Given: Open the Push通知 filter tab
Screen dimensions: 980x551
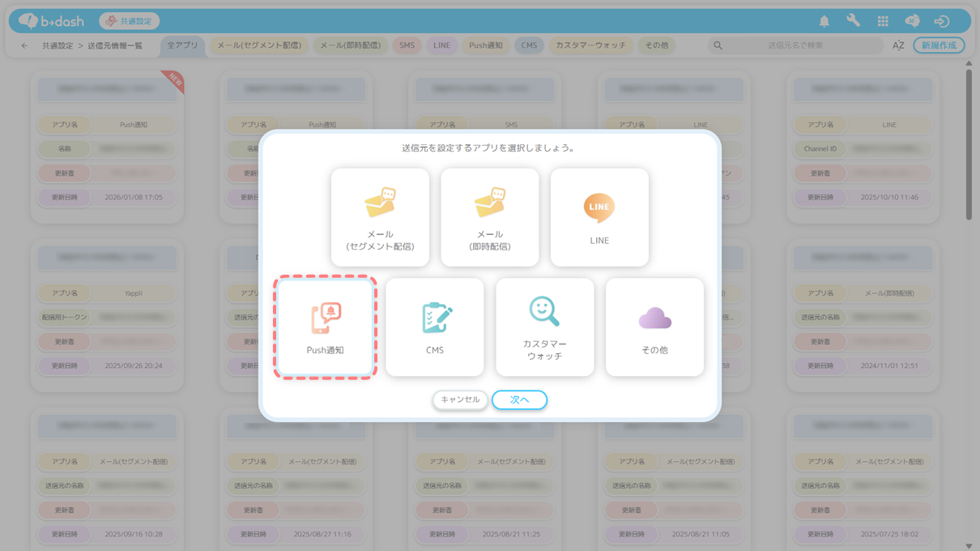Looking at the screenshot, I should click(486, 45).
